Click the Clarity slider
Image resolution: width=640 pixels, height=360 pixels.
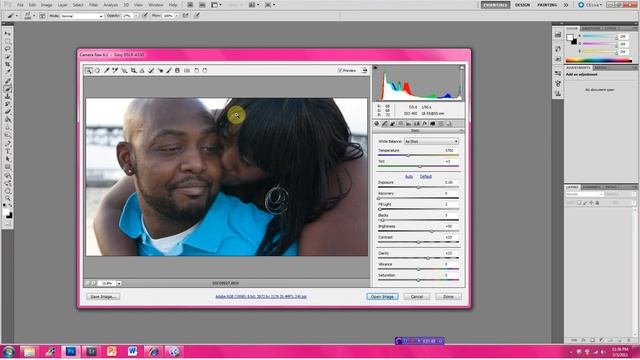point(418,258)
